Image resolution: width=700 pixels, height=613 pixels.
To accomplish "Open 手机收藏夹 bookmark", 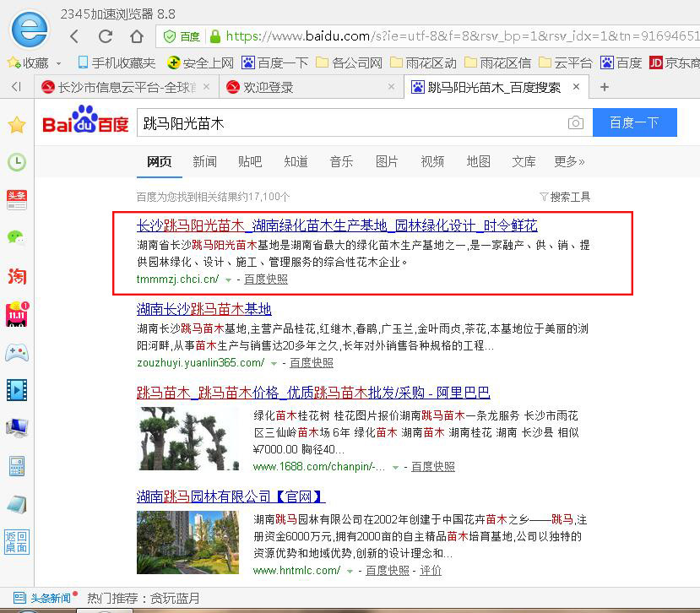I will point(117,63).
